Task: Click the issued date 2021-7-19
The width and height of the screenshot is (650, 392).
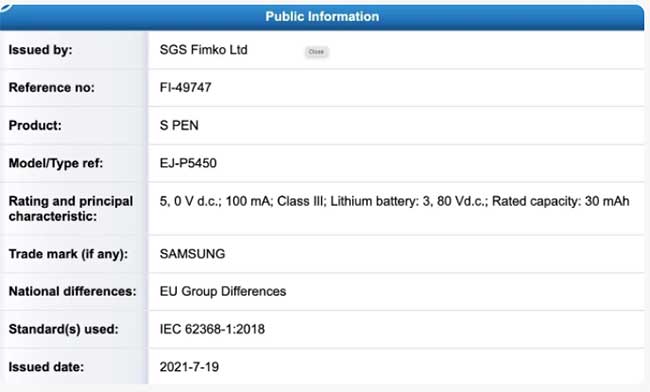Action: 189,367
